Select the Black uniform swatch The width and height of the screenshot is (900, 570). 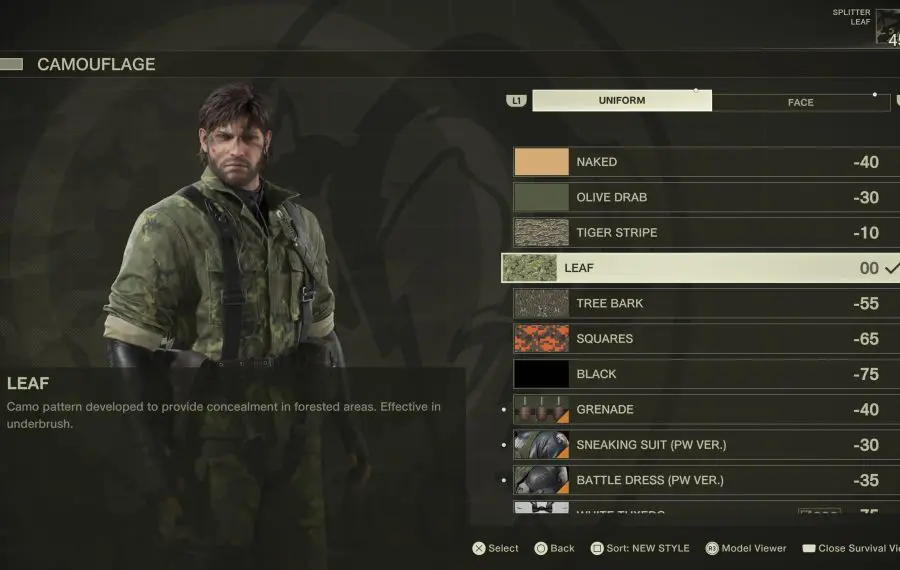coord(541,374)
